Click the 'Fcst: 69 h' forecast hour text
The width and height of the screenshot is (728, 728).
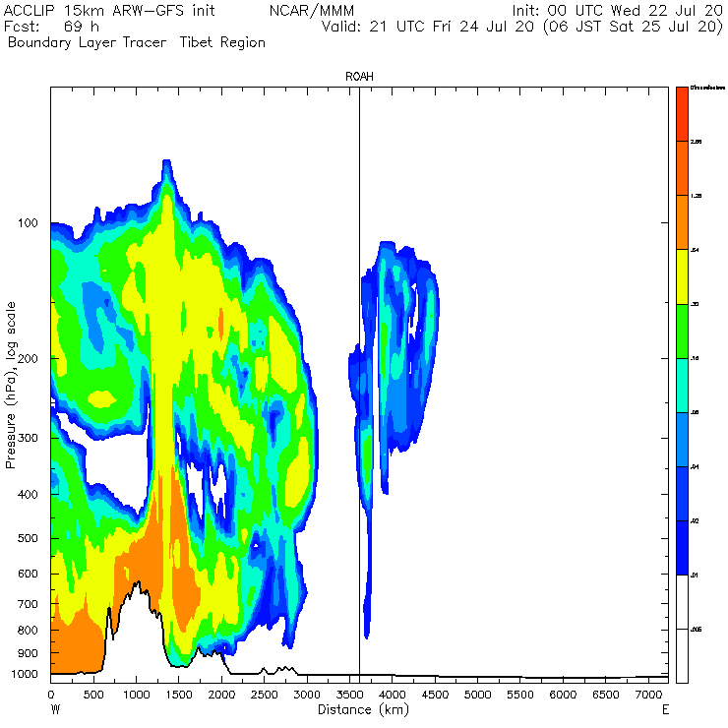click(51, 27)
